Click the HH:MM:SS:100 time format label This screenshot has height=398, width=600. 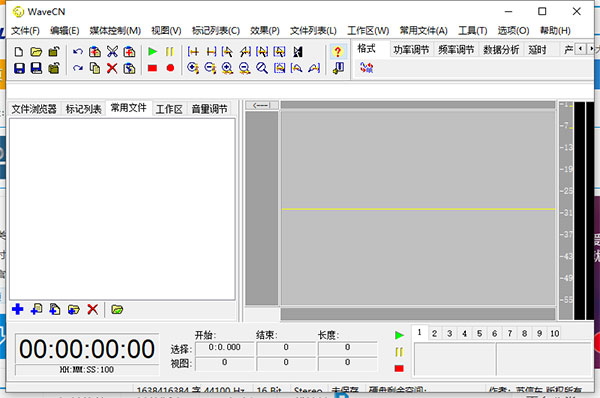(87, 370)
